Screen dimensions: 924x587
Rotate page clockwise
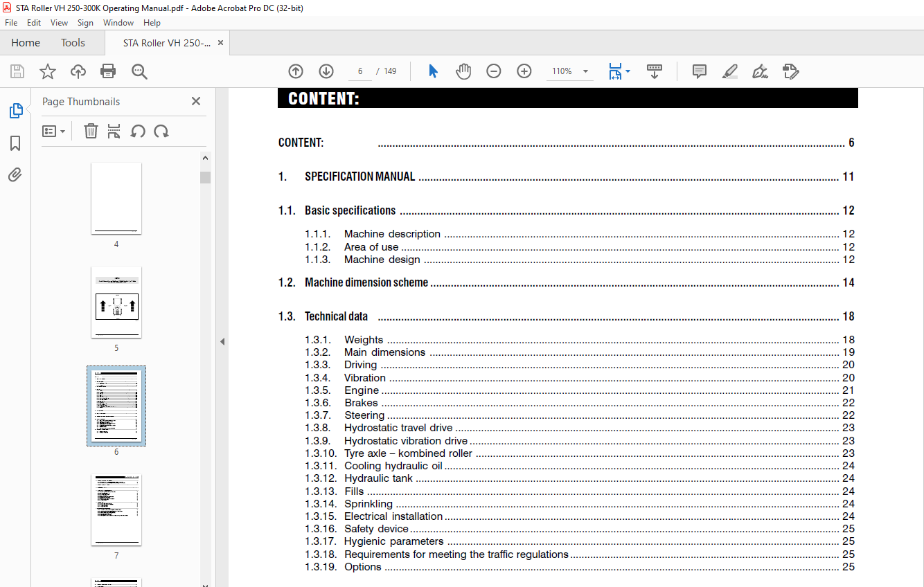tap(161, 131)
